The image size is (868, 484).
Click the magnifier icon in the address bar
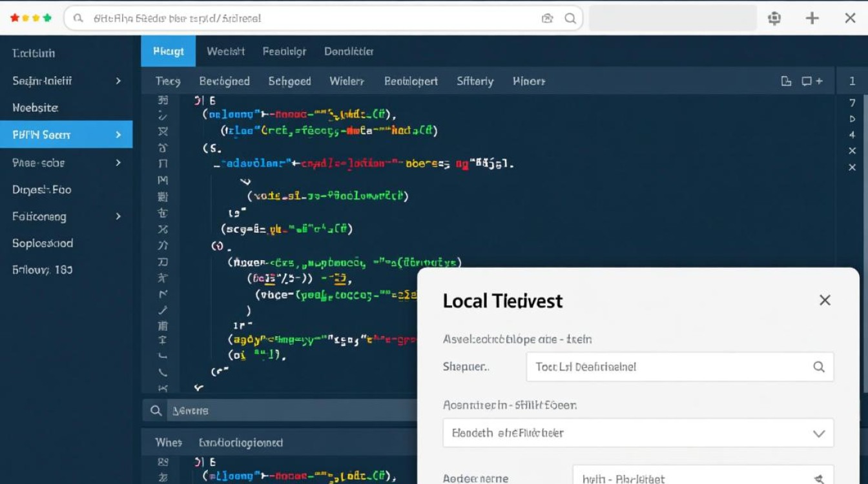(x=570, y=19)
